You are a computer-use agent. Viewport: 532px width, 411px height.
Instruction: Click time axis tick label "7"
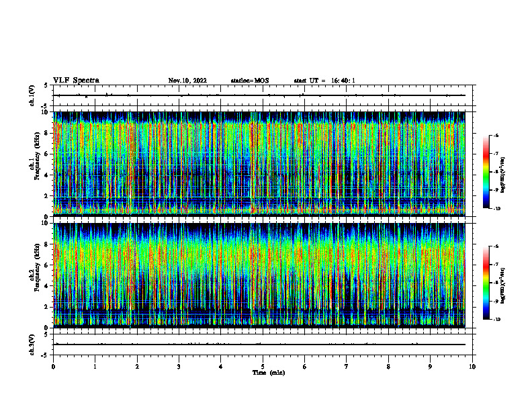tap(347, 367)
